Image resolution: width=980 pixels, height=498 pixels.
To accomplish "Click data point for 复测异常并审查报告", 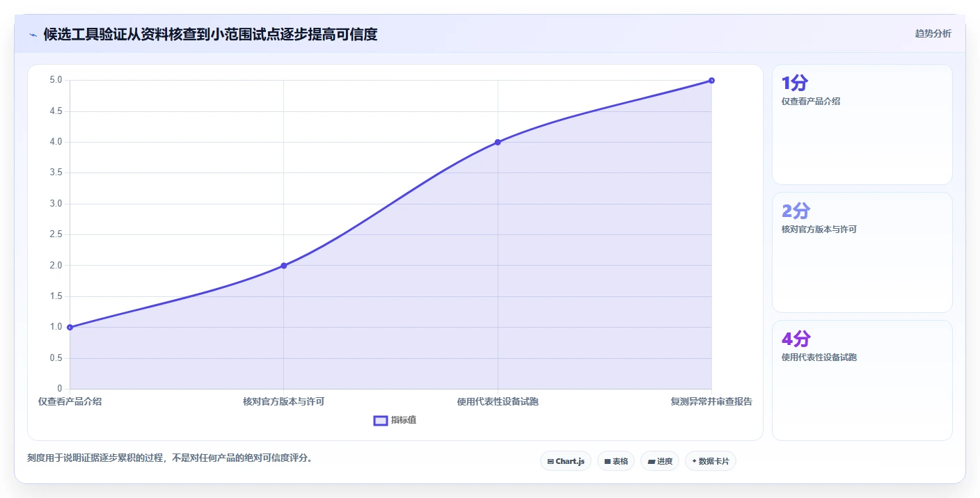I will point(711,81).
